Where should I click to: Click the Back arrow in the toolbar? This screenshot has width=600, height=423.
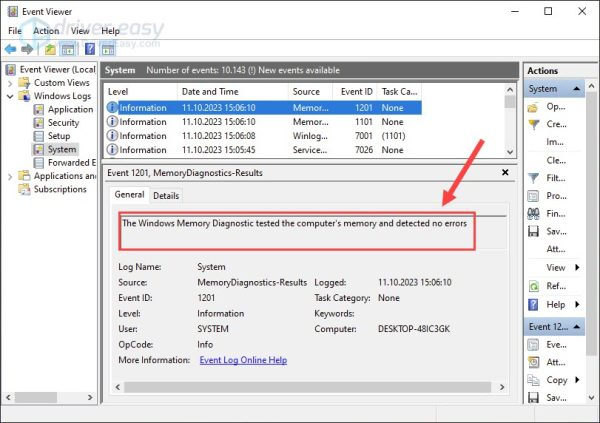click(x=10, y=48)
